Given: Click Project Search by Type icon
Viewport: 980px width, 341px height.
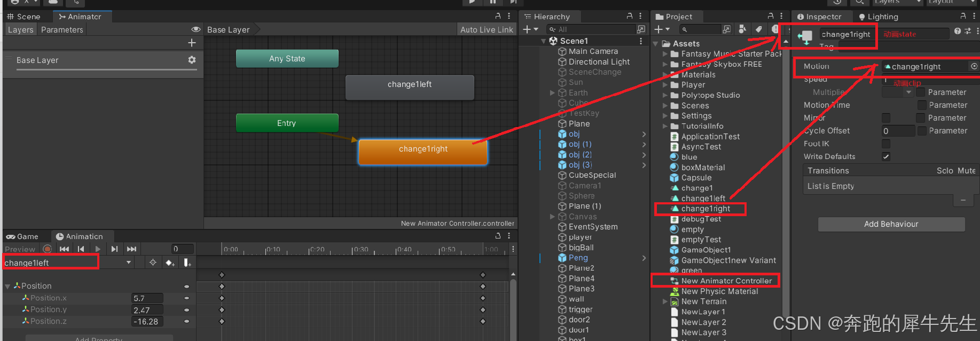Looking at the screenshot, I should click(x=742, y=29).
